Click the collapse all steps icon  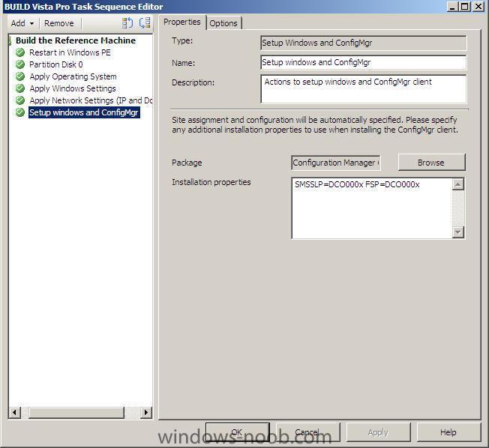pos(145,23)
